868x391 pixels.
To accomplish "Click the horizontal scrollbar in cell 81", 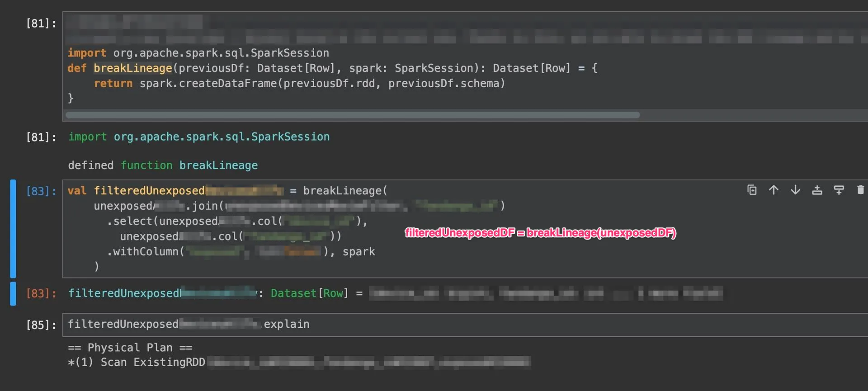I will [353, 115].
